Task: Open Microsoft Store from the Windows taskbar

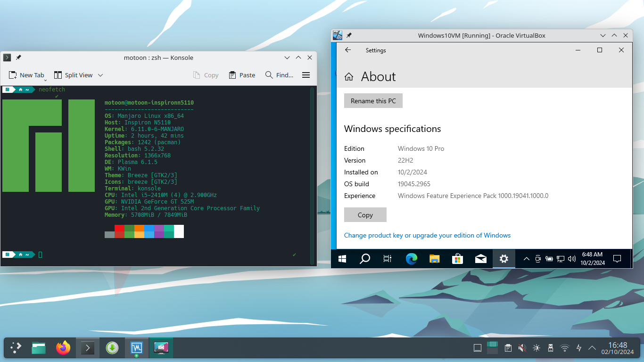Action: (x=457, y=258)
